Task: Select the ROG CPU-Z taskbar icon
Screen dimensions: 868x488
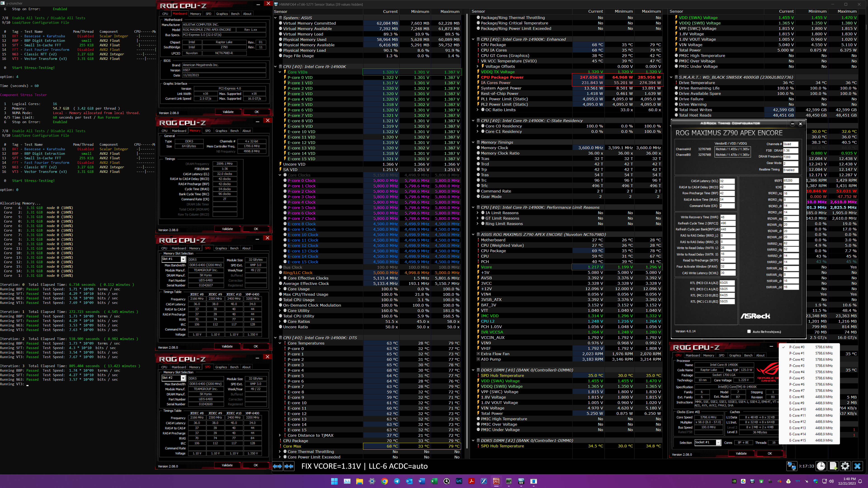Action: point(496,481)
